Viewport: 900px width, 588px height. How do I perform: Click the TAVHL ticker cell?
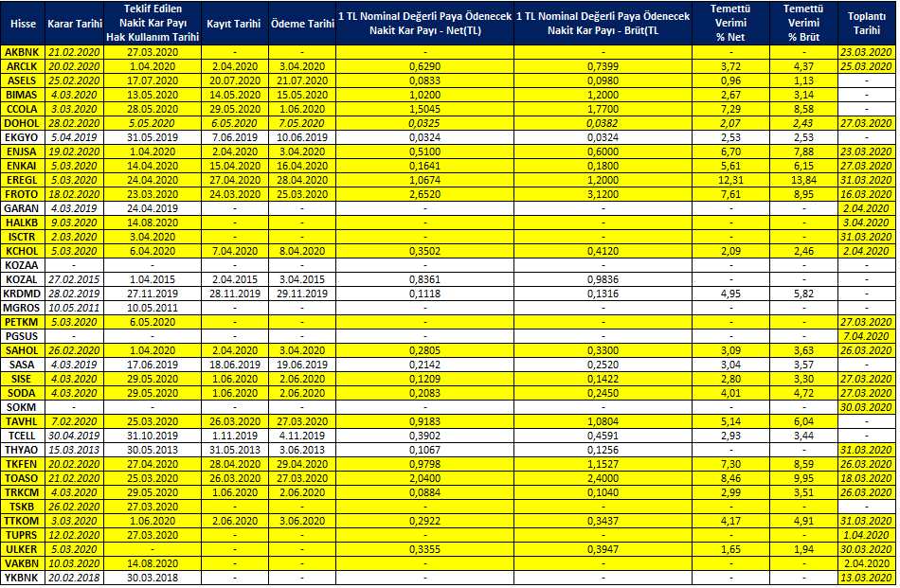pyautogui.click(x=23, y=421)
